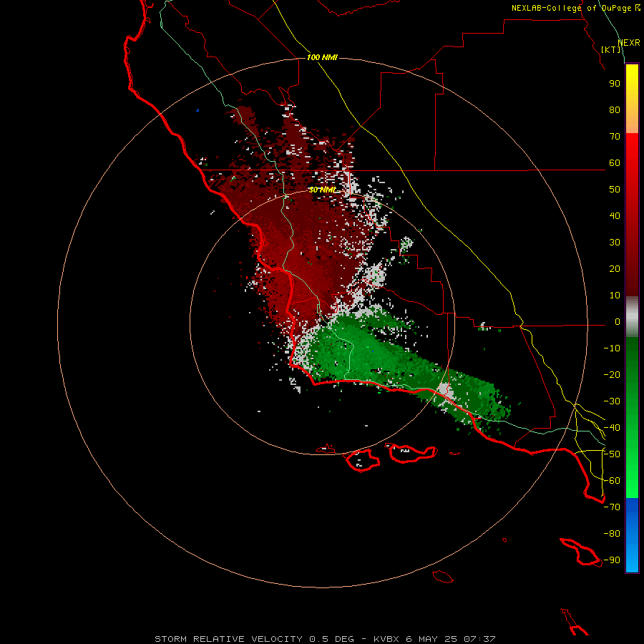This screenshot has height=644, width=644.
Task: Select the 20 value on velocity scale
Action: point(615,269)
